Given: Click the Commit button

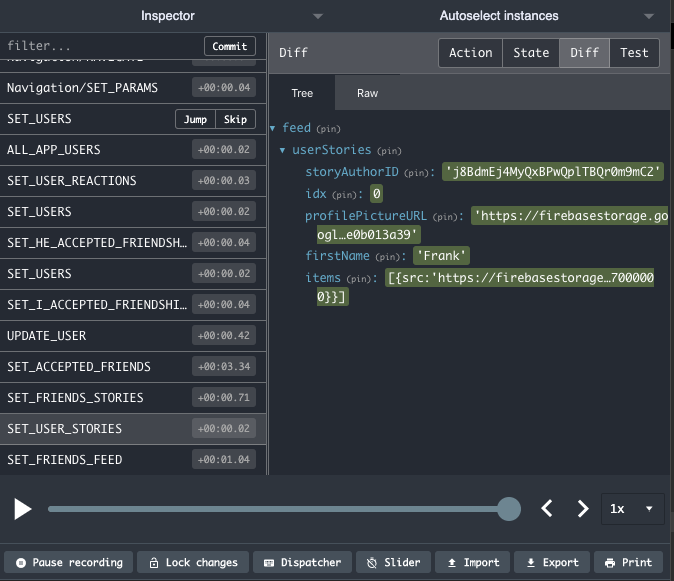Looking at the screenshot, I should click(230, 46).
